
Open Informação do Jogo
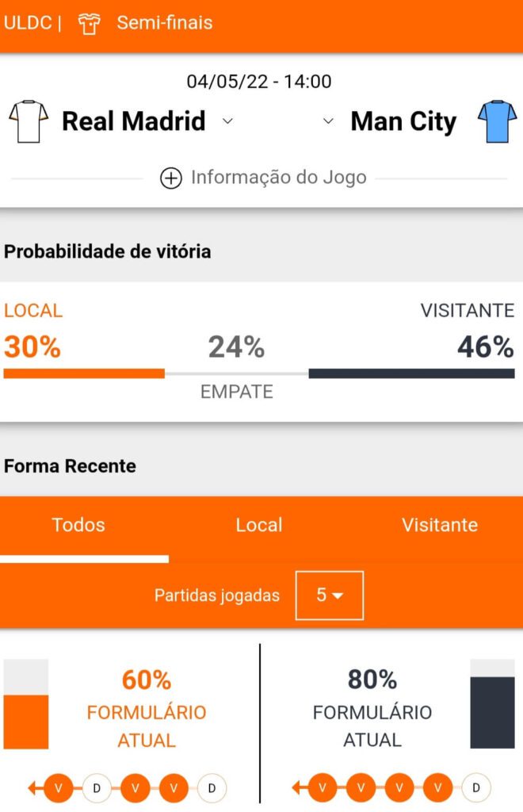(x=276, y=178)
